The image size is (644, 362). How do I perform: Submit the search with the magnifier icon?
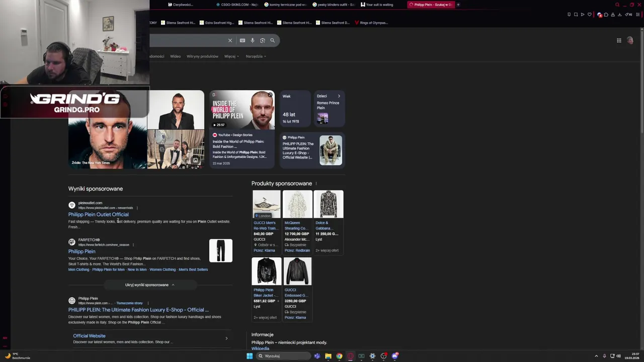[272, 40]
